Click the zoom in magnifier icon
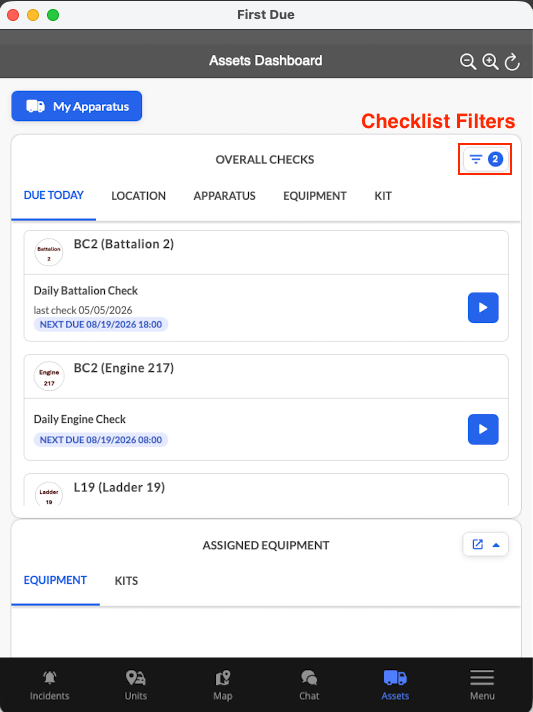The width and height of the screenshot is (533, 712). [x=490, y=61]
